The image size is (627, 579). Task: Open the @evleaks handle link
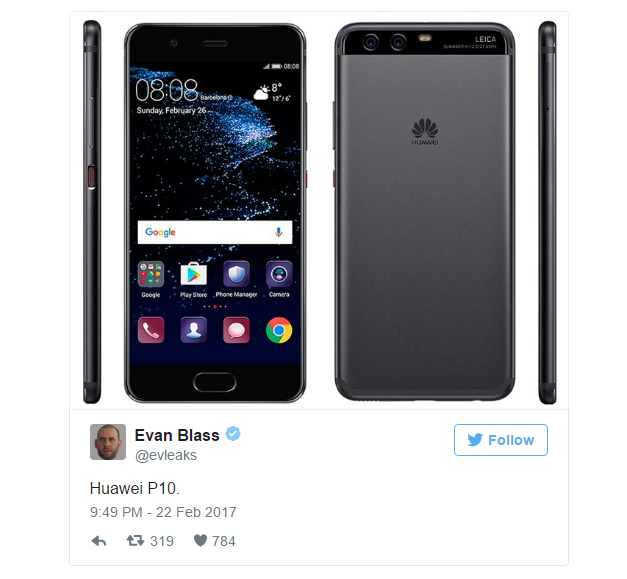(x=166, y=455)
